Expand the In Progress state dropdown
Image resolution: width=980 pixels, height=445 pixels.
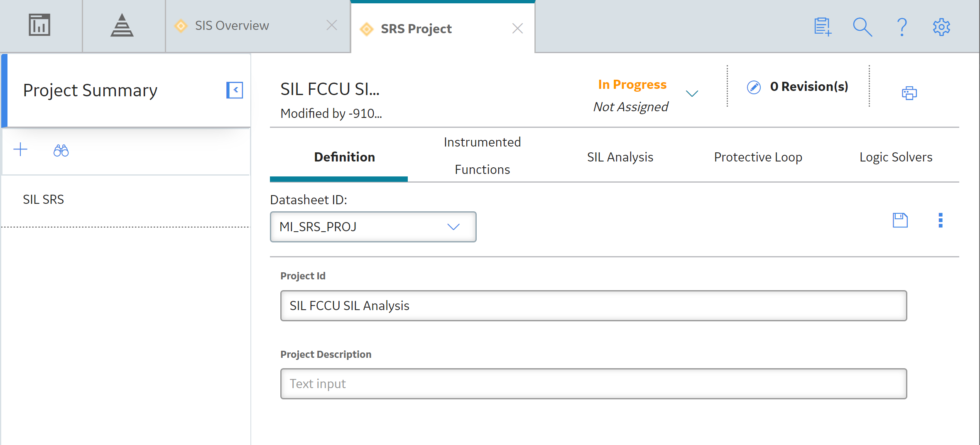click(x=692, y=94)
